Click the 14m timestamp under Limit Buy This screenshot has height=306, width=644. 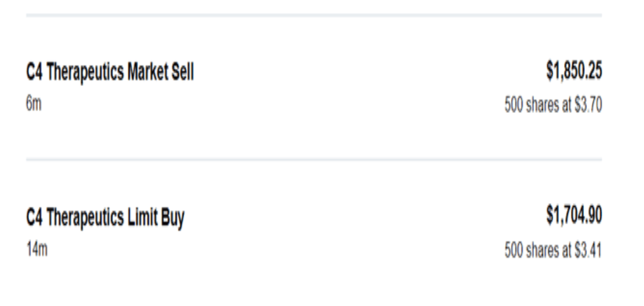tap(36, 250)
